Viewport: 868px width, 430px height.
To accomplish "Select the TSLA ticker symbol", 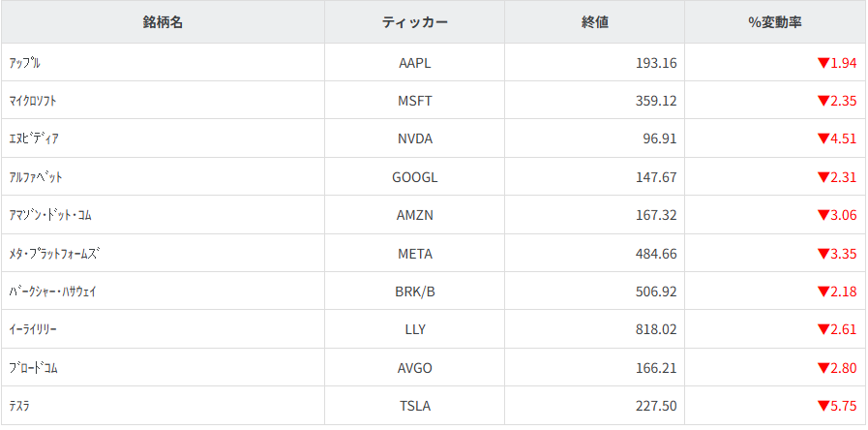I will coord(414,406).
